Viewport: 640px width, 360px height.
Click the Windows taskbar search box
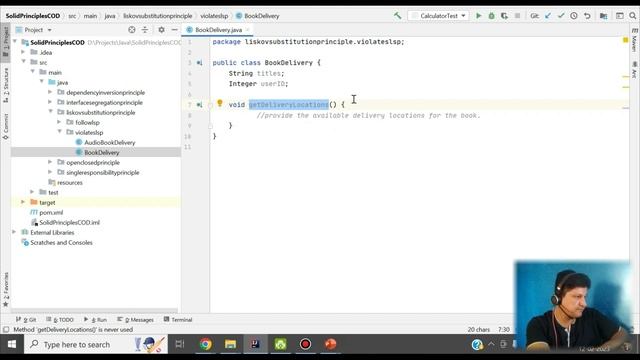click(x=96, y=344)
